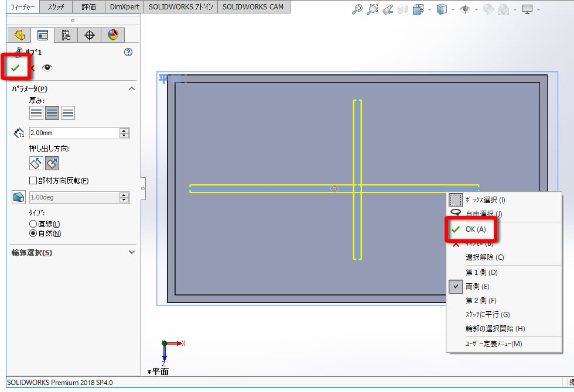Select the 直線(L) radio button
The image size is (574, 392).
(33, 223)
